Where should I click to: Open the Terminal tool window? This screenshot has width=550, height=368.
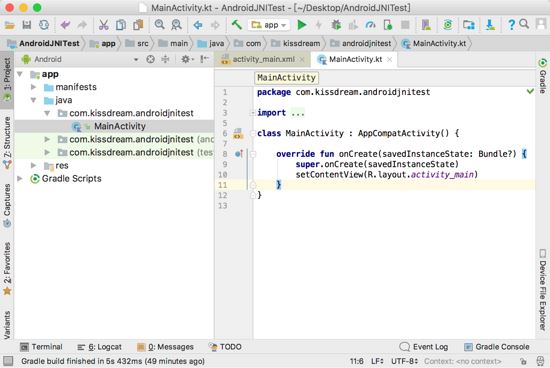[x=41, y=347]
